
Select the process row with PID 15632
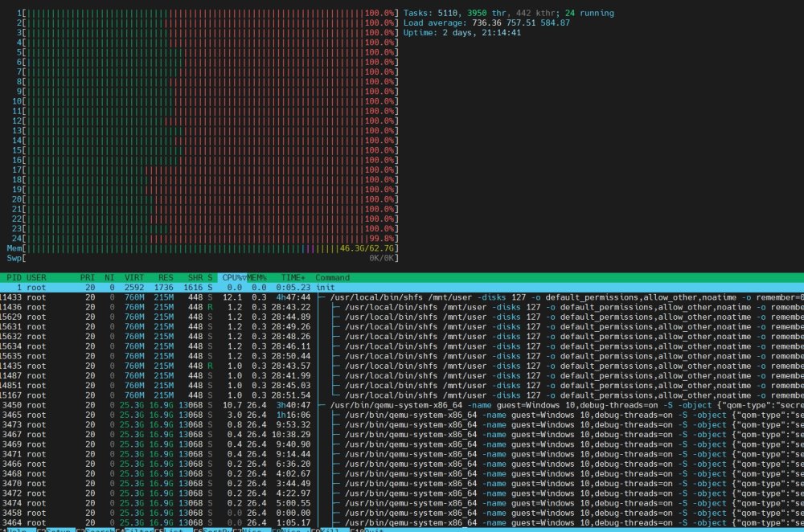pyautogui.click(x=402, y=337)
